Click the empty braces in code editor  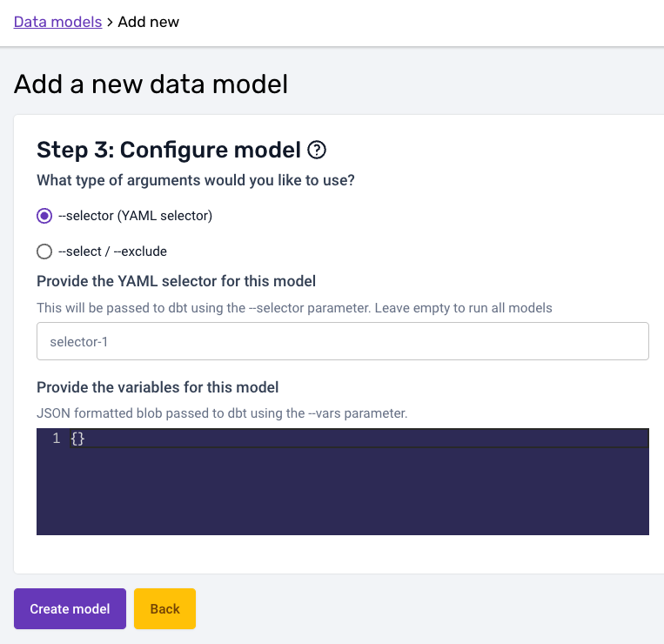point(77,439)
